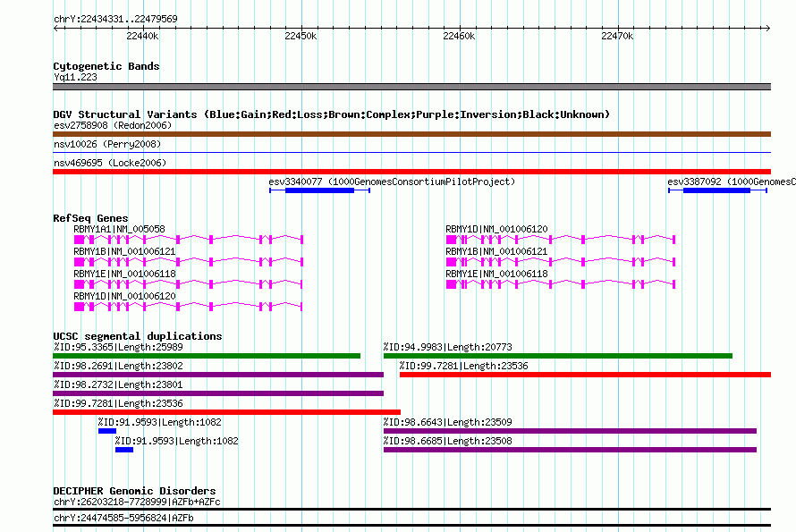Click the esv2758908 (Redon2006) label
Image resolution: width=796 pixels, height=532 pixels.
tap(113, 125)
